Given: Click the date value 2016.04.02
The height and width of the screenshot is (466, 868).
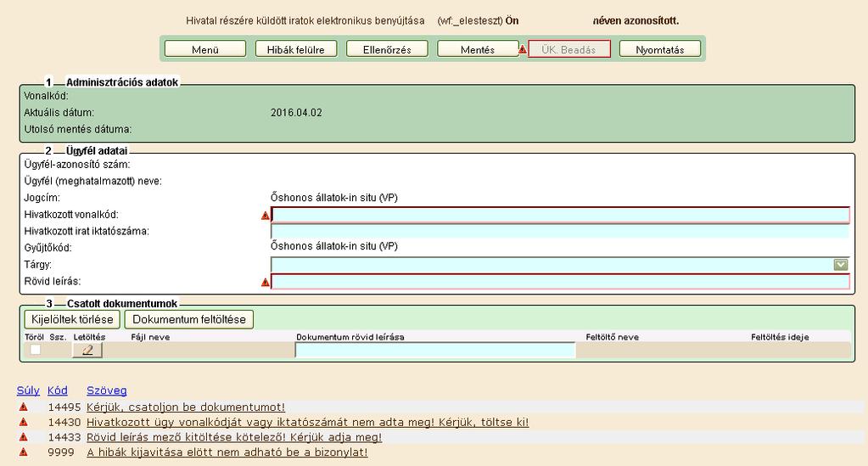Looking at the screenshot, I should (x=296, y=113).
